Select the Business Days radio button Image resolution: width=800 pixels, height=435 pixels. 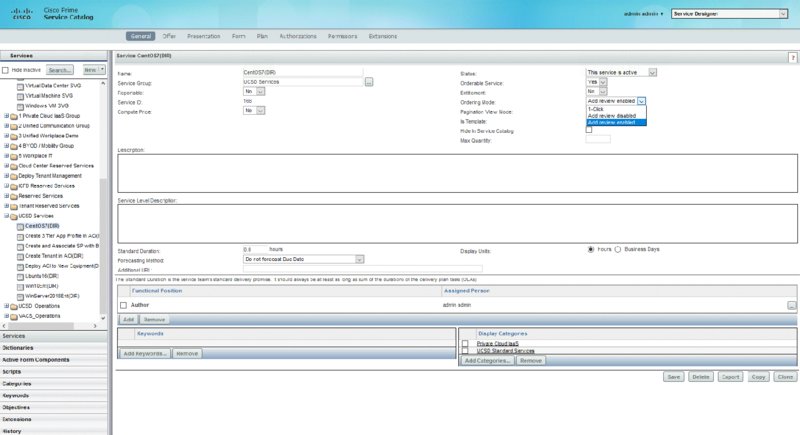617,249
